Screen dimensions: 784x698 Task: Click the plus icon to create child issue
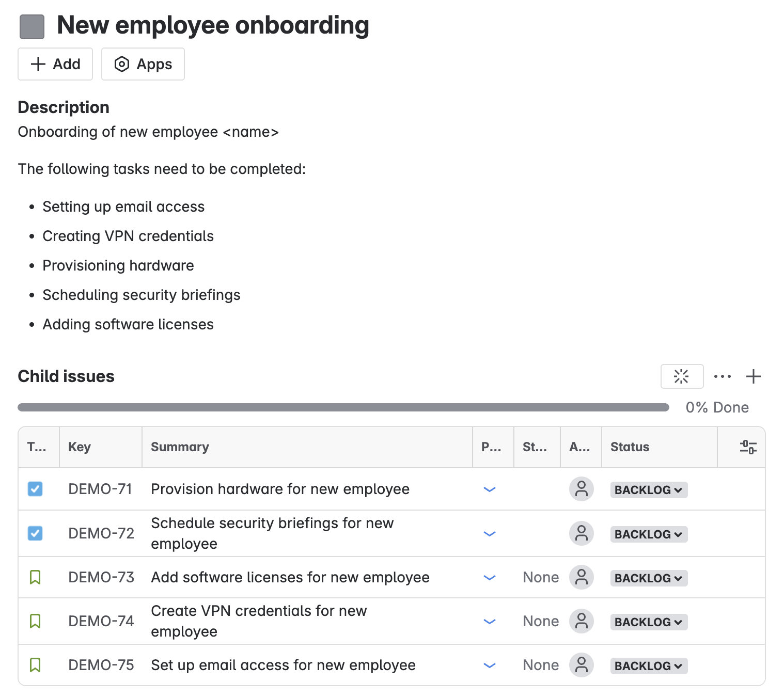pyautogui.click(x=754, y=376)
